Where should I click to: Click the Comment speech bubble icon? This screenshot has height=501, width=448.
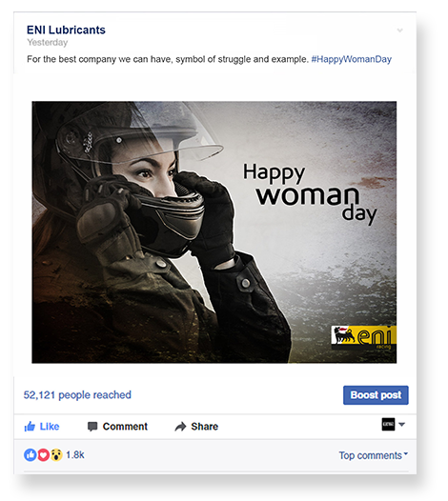[x=92, y=427]
